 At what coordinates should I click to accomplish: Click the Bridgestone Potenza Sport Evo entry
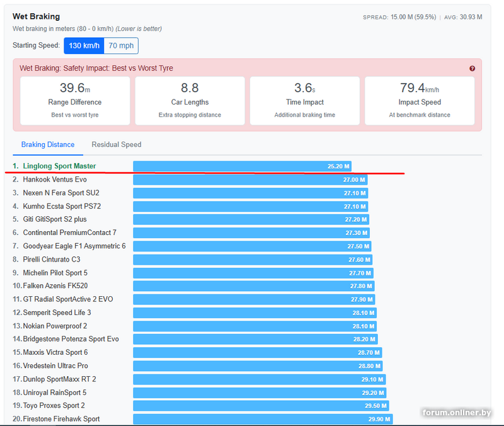point(71,339)
